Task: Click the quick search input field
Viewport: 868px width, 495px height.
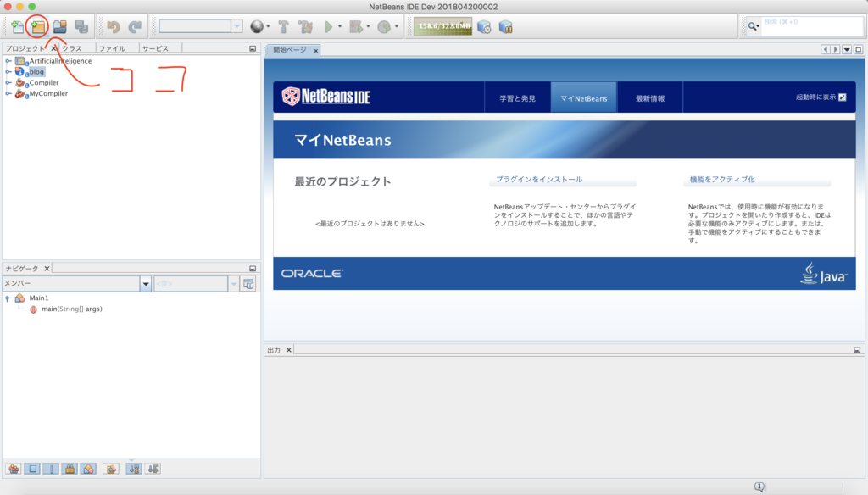Action: coord(812,26)
